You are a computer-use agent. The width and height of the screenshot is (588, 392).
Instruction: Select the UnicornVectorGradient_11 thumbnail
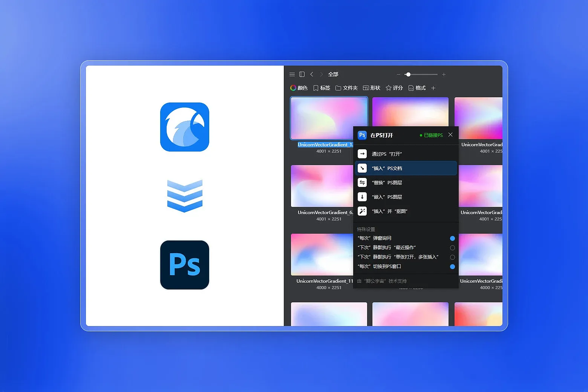[x=322, y=254]
